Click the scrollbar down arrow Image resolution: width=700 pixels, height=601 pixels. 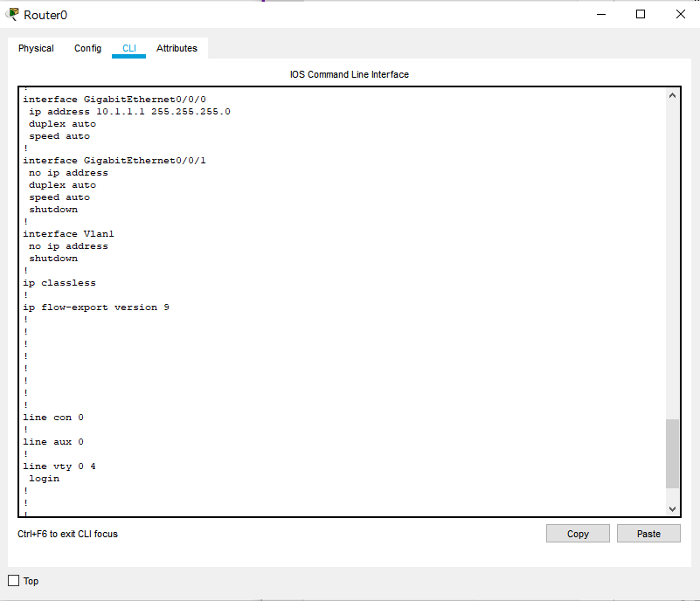[x=672, y=508]
